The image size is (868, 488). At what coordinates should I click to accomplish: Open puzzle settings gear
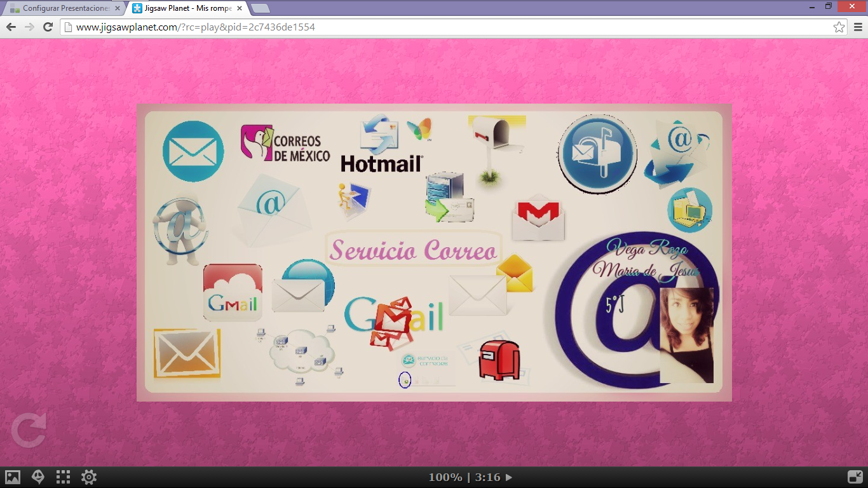click(x=89, y=477)
